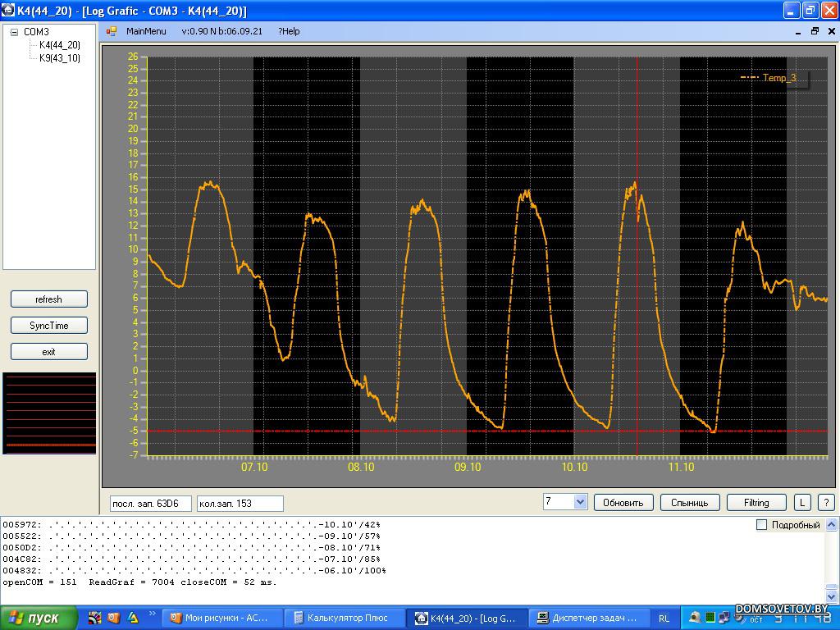
Task: Click the Temp_3 legend entry
Action: (x=769, y=78)
